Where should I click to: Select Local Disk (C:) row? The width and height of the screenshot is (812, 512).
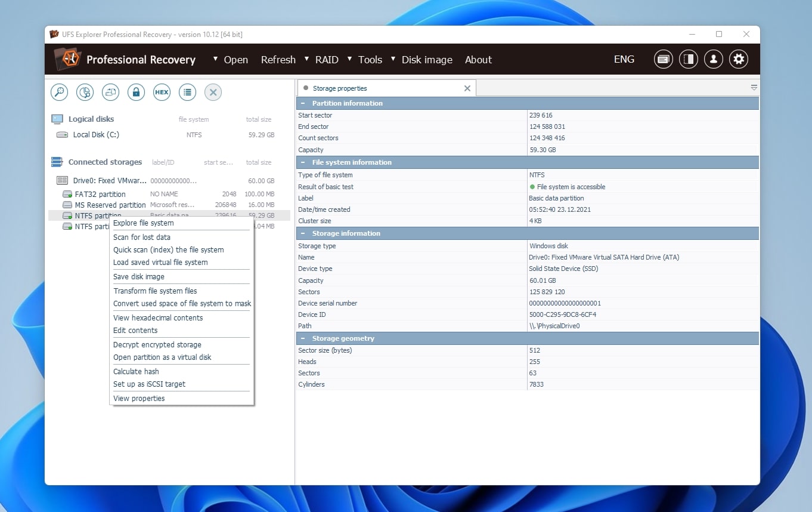click(x=169, y=135)
